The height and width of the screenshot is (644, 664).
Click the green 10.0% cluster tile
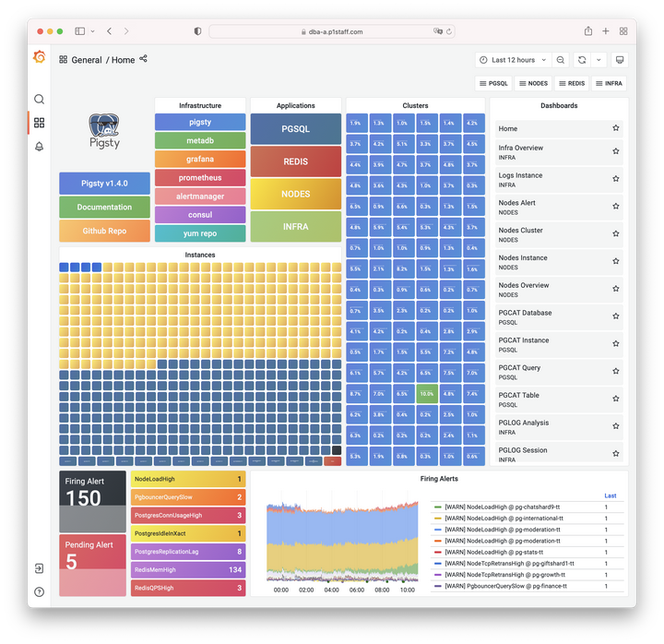tap(427, 394)
